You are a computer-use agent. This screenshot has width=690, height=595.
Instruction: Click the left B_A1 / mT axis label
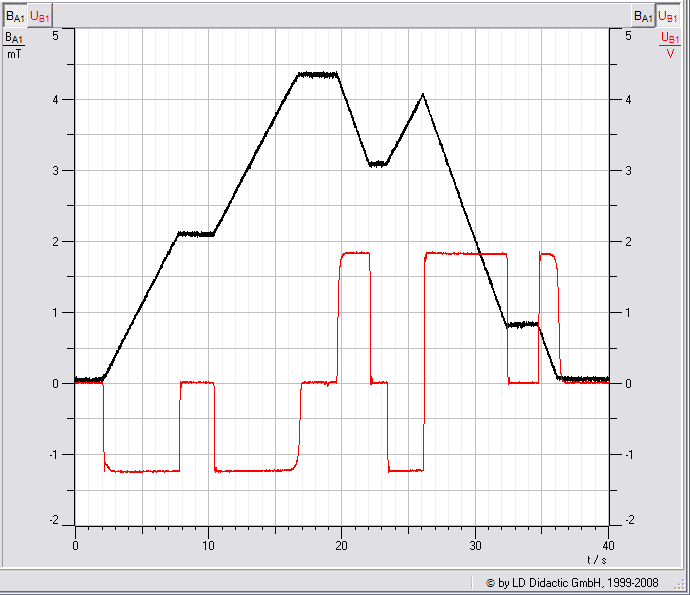[14, 45]
